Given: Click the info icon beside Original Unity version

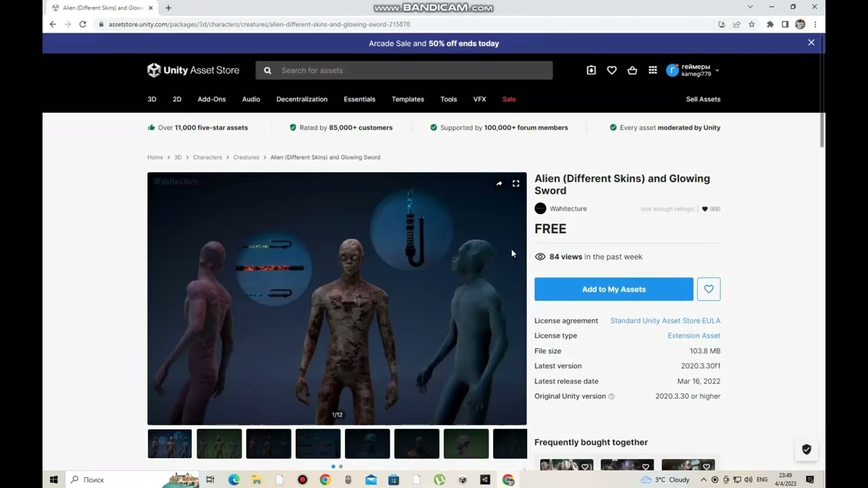Looking at the screenshot, I should click(x=612, y=396).
